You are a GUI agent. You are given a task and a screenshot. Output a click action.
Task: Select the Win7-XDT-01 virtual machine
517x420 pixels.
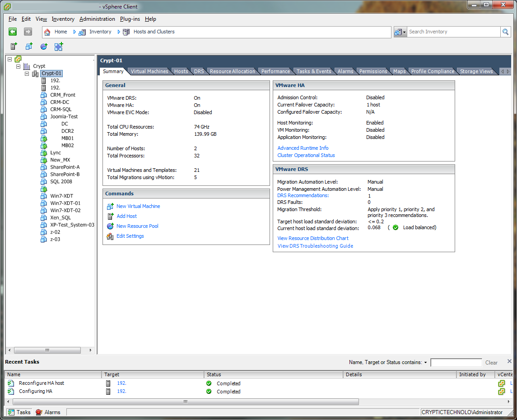click(65, 203)
